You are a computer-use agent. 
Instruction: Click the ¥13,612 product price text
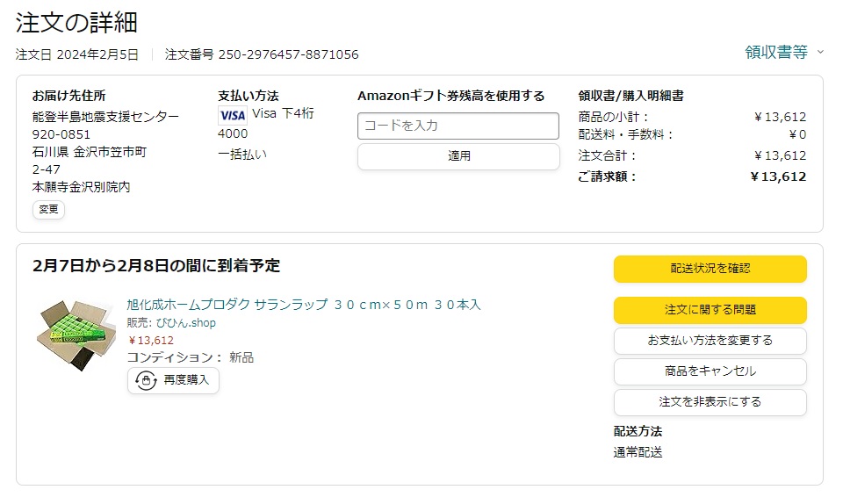tap(151, 341)
